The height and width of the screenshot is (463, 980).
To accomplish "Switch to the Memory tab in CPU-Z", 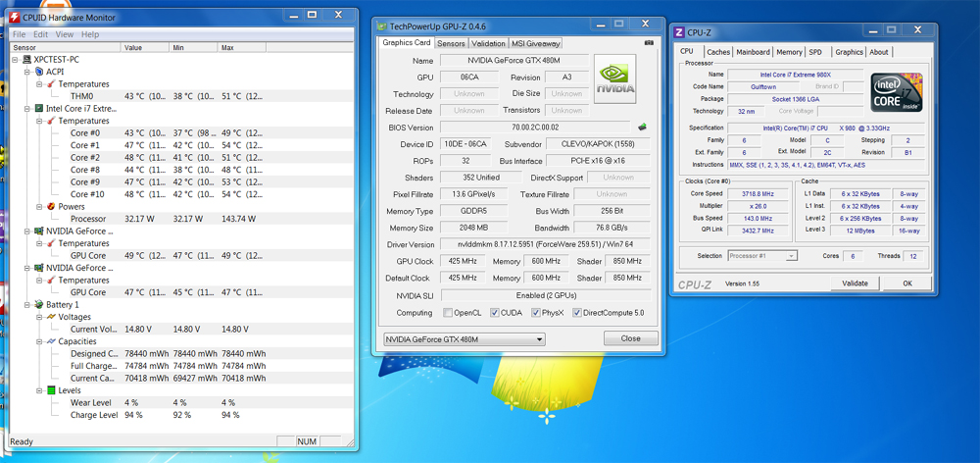I will (x=789, y=52).
